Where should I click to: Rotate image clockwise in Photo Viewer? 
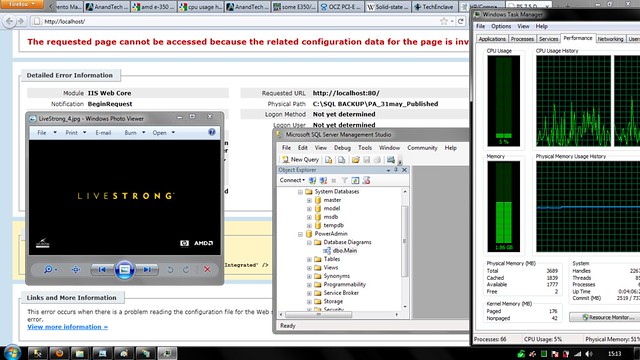(186, 269)
